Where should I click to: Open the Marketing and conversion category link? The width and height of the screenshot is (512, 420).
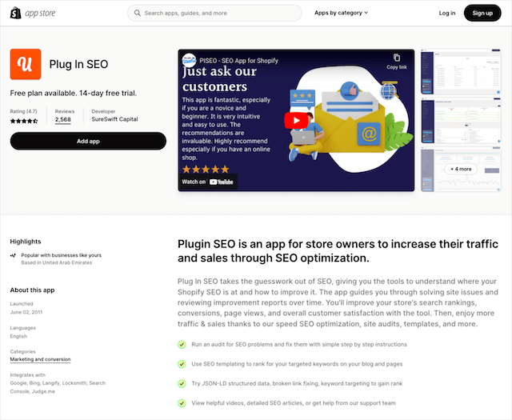[40, 359]
